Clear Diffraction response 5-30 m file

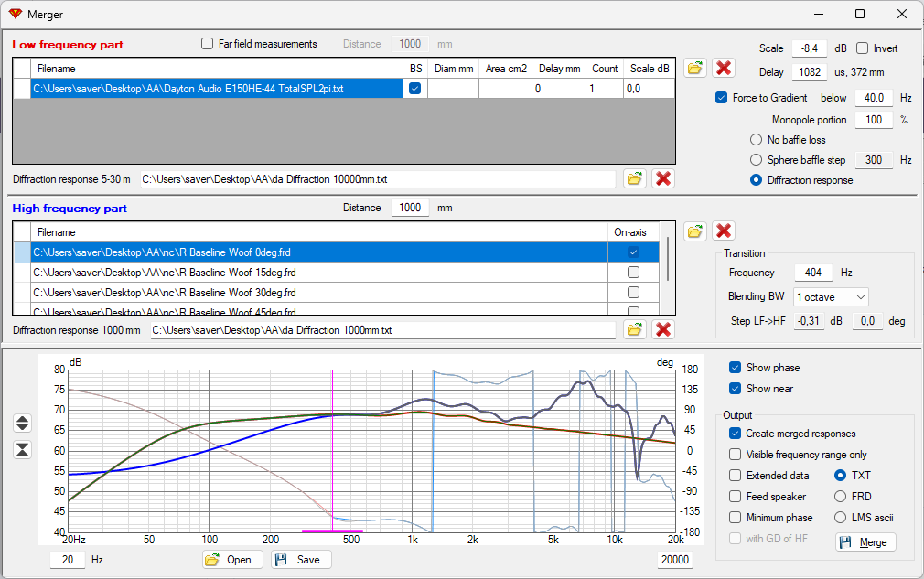tap(663, 178)
